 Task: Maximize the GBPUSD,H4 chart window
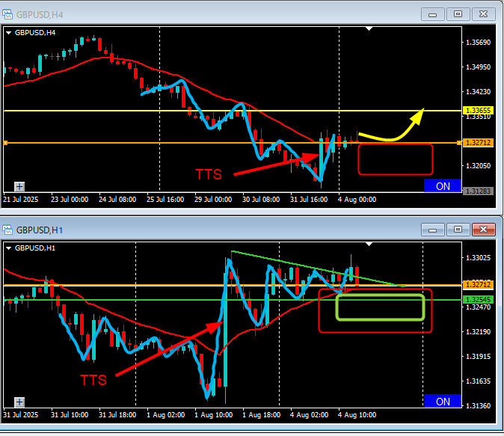tap(458, 14)
